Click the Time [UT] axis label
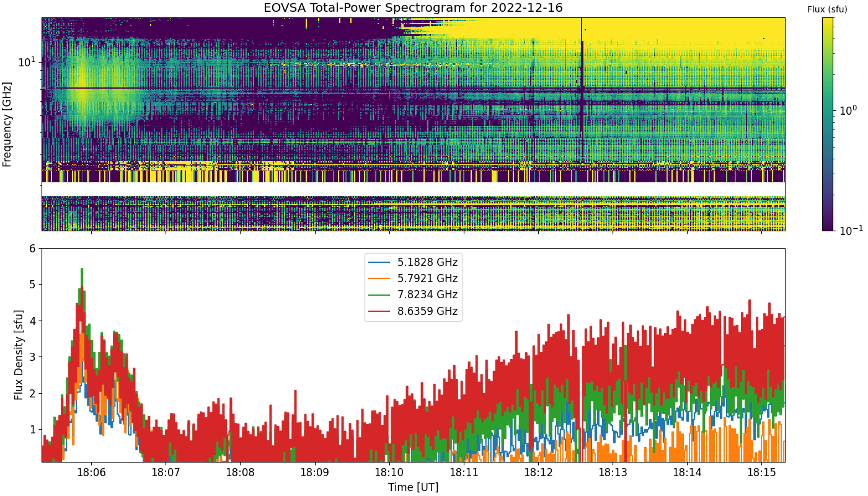 pos(413,487)
